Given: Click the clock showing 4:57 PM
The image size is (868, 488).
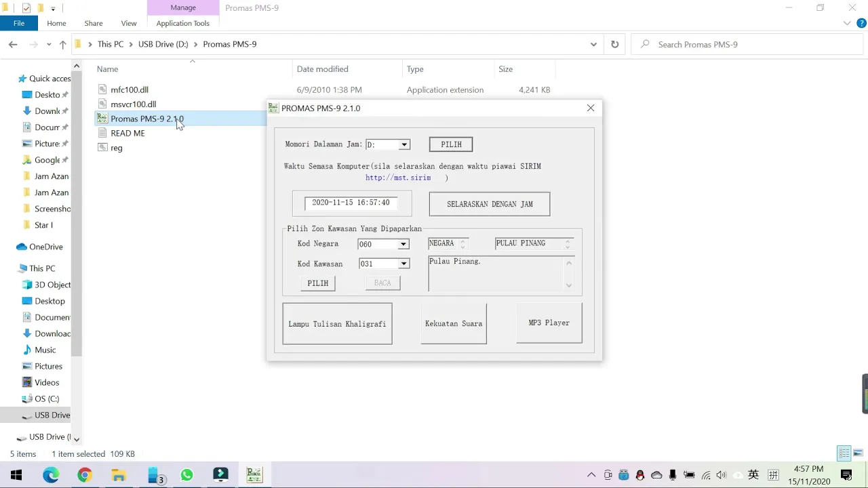Looking at the screenshot, I should [808, 469].
